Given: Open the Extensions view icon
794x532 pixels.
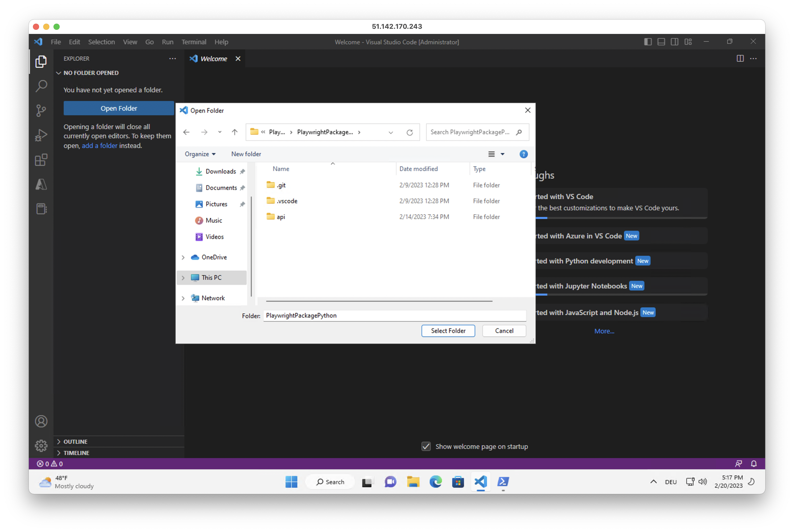Looking at the screenshot, I should click(41, 160).
